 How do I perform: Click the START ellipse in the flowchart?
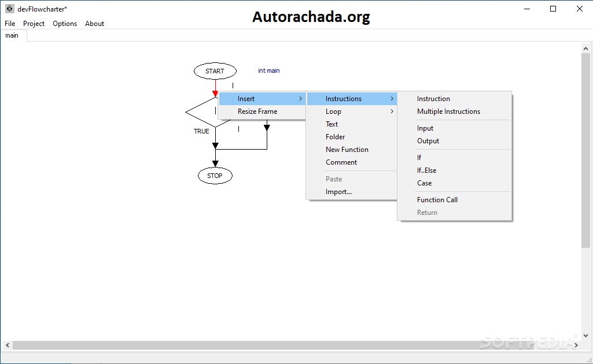215,71
